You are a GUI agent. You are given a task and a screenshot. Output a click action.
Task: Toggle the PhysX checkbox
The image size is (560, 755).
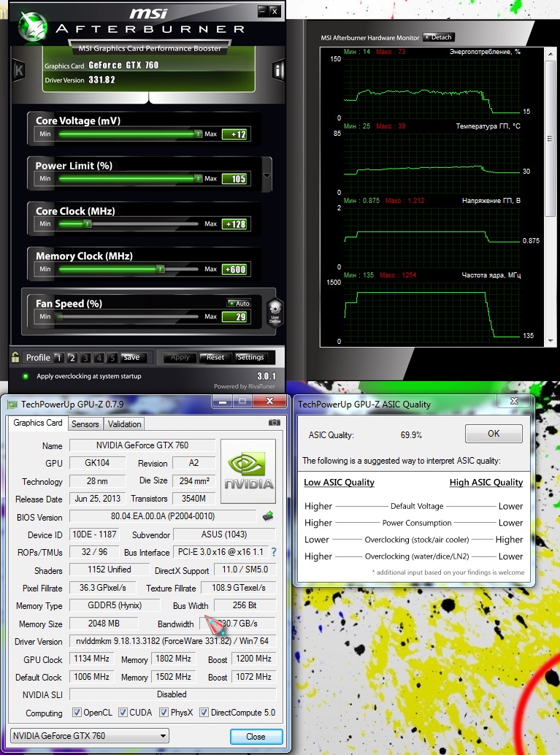(x=164, y=712)
